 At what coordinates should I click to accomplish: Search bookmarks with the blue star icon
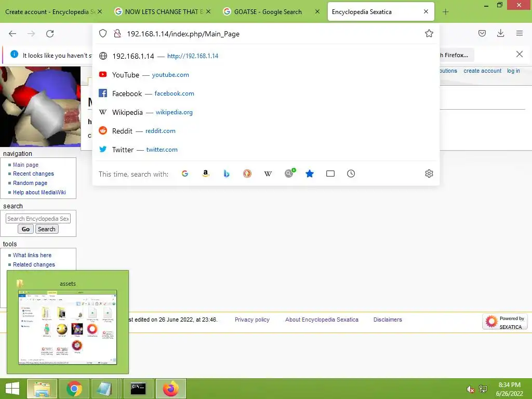tap(310, 174)
